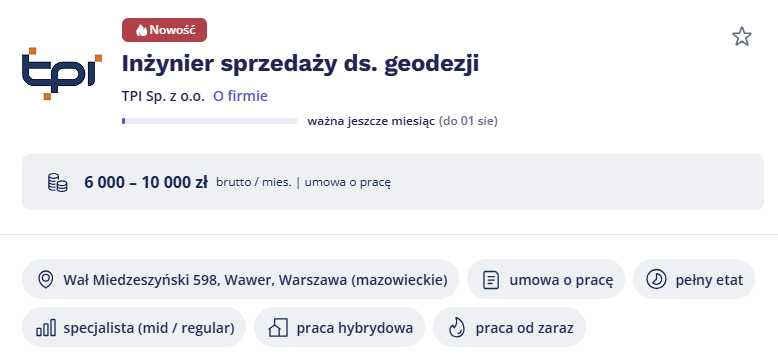778x363 pixels.
Task: Click the TPI company logo
Action: 62,73
